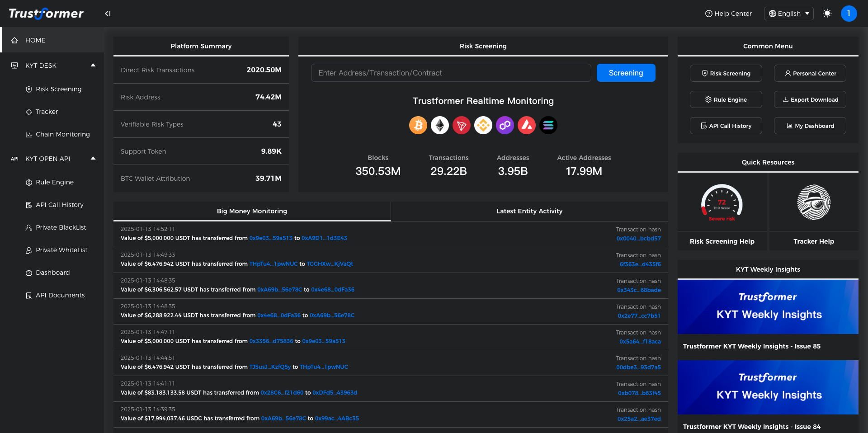Open API Call History in sidebar
The image size is (868, 433).
[x=55, y=205]
